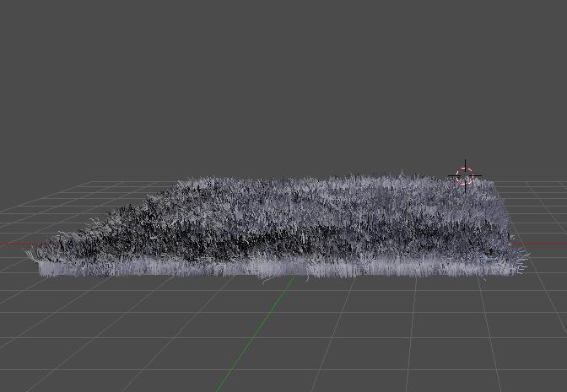Click the 3D cursor crosshair
This screenshot has width=567, height=392.
(465, 176)
